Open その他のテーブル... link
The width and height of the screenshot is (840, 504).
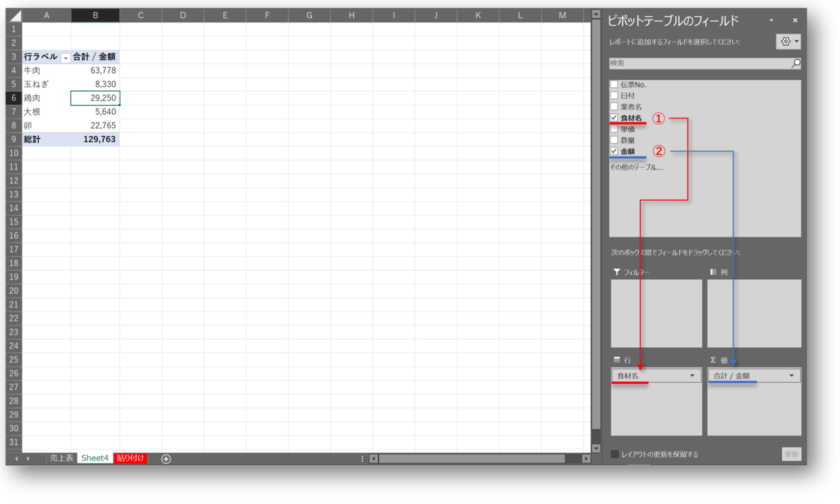coord(636,167)
